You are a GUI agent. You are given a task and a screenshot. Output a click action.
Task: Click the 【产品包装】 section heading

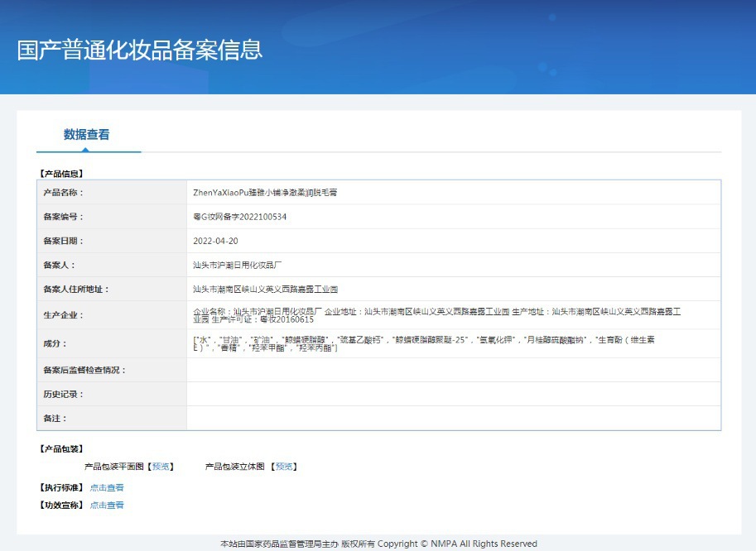(61, 449)
